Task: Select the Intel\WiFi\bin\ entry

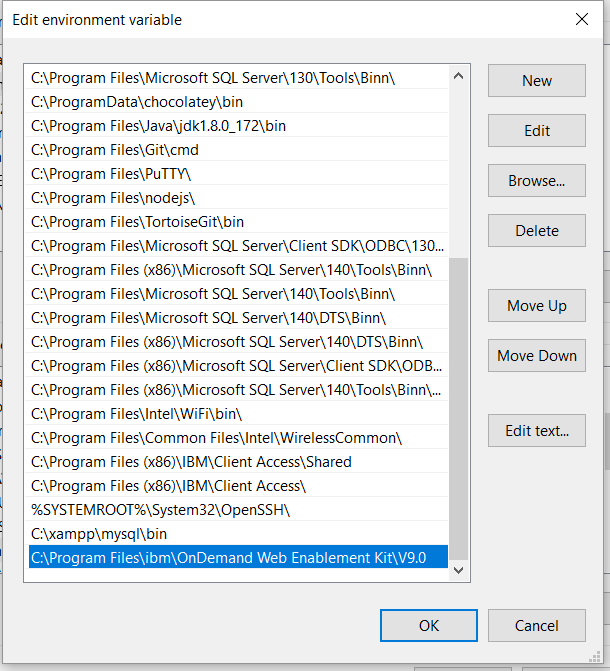Action: pyautogui.click(x=238, y=413)
